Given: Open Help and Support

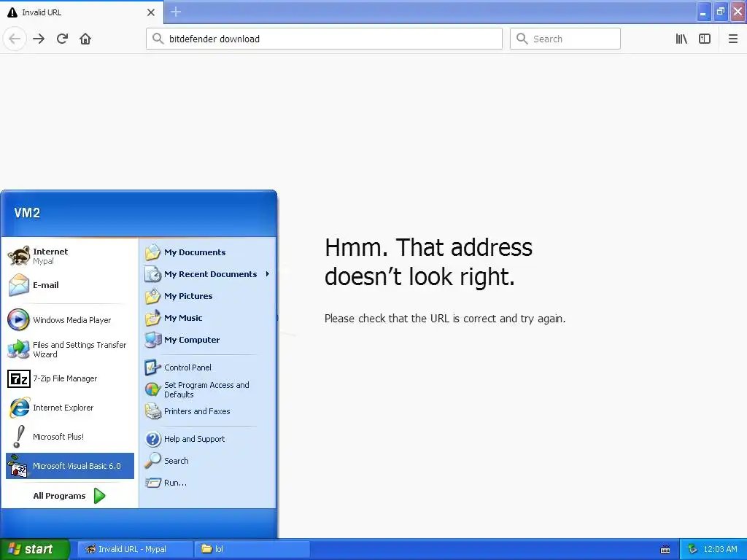Looking at the screenshot, I should [208, 439].
